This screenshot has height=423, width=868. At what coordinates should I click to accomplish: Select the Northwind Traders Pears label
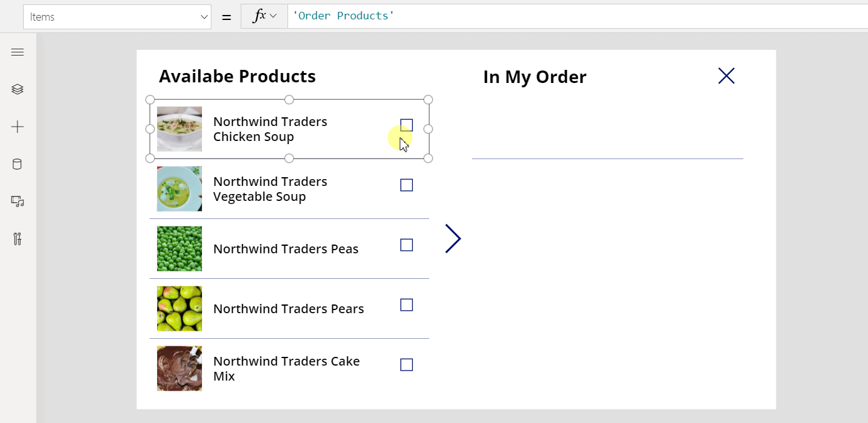288,309
